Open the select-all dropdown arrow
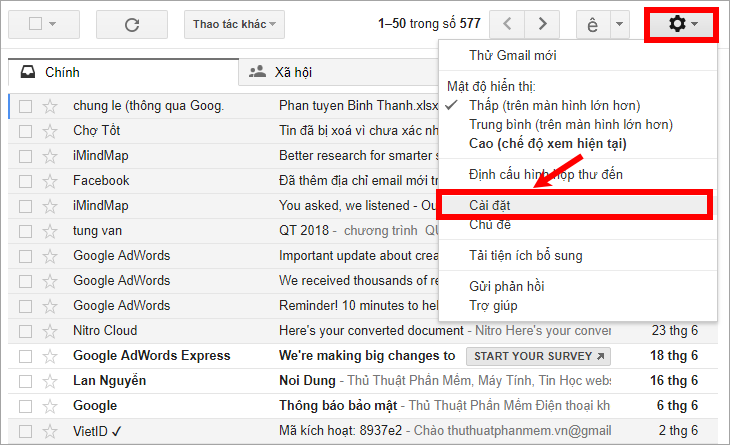The image size is (730, 445). [x=53, y=24]
